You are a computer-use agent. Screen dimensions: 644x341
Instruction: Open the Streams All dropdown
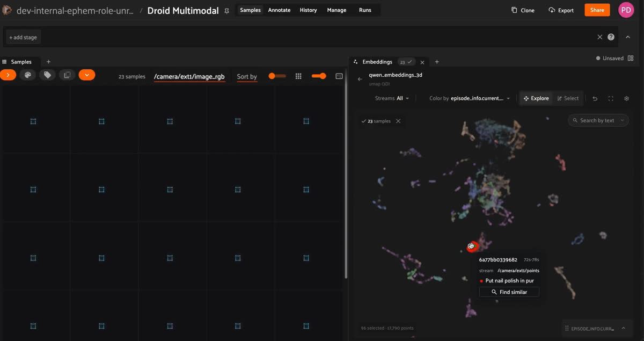pyautogui.click(x=392, y=98)
